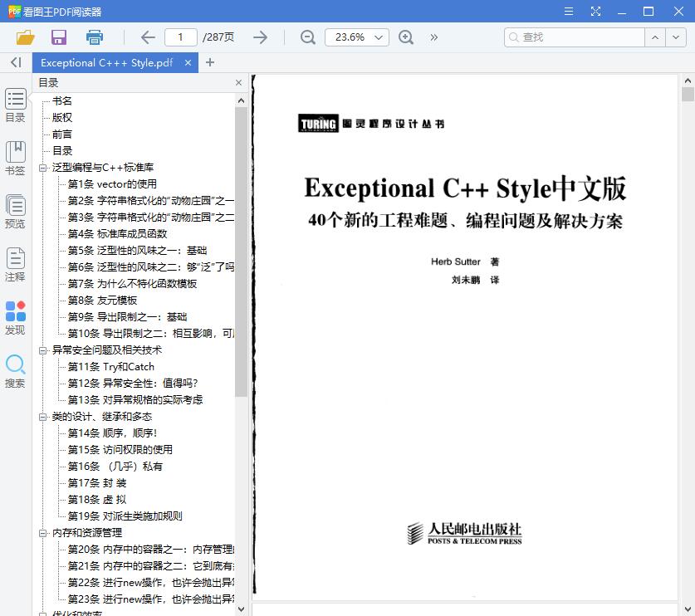Zoom in with the plus magnifier
This screenshot has height=616, width=695.
(406, 37)
